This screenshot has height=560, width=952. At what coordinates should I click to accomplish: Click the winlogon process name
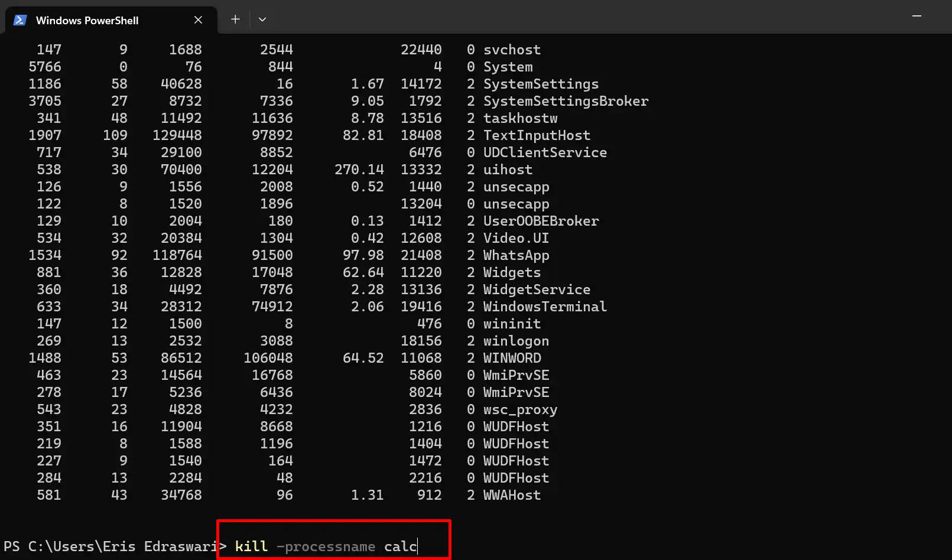pos(516,341)
